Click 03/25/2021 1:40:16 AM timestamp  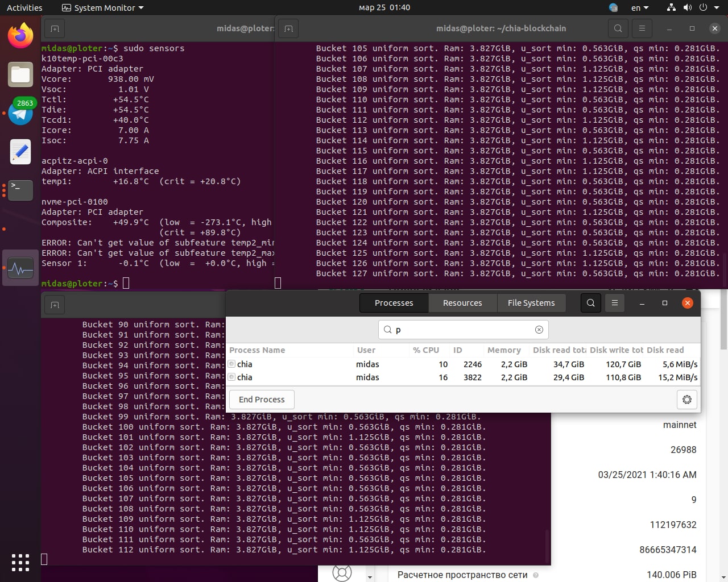point(647,475)
